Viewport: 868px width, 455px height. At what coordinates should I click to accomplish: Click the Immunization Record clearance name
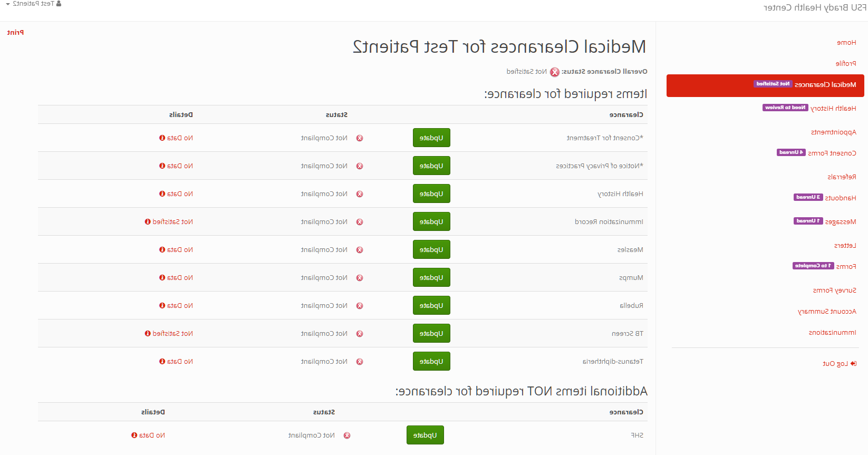[x=609, y=221]
